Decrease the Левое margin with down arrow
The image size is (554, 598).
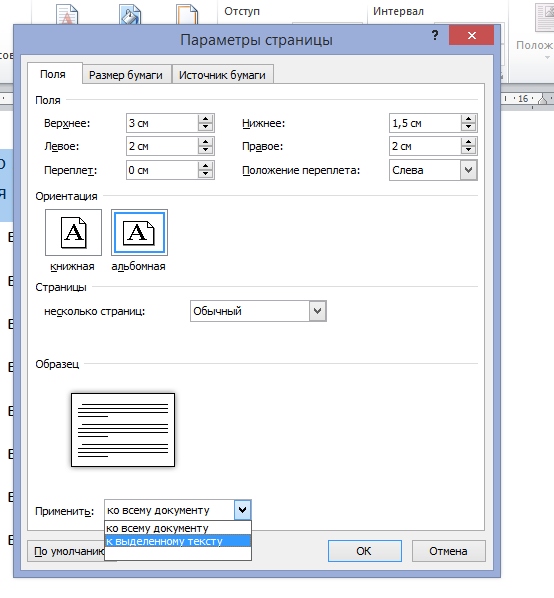[x=206, y=150]
